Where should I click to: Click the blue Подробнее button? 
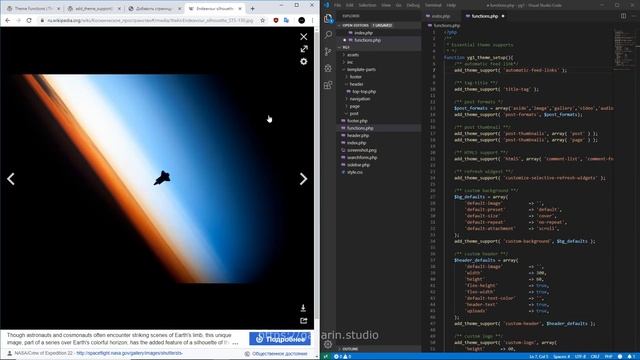(280, 339)
